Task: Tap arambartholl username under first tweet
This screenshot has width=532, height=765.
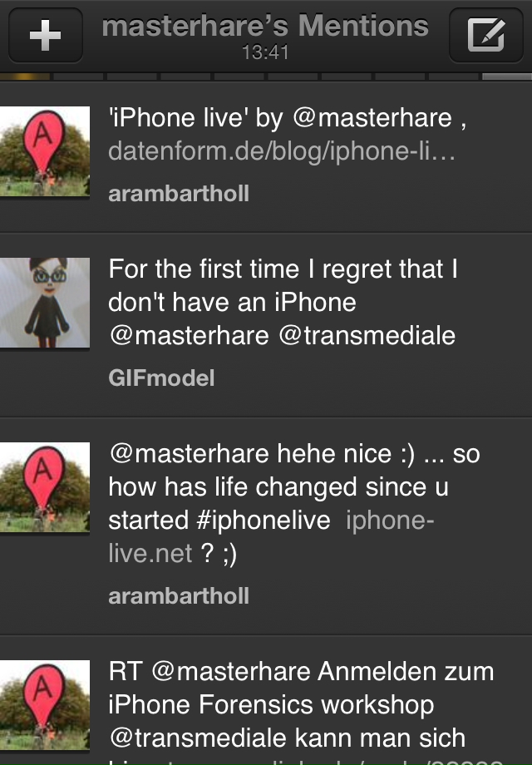Action: 179,195
